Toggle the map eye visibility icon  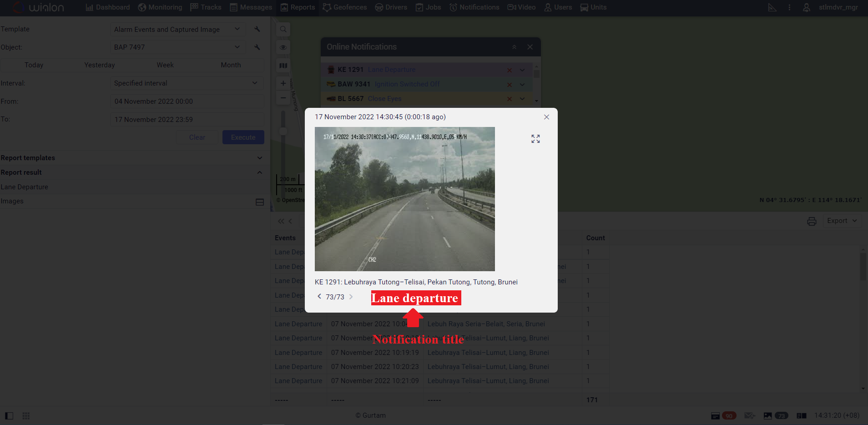coord(283,47)
